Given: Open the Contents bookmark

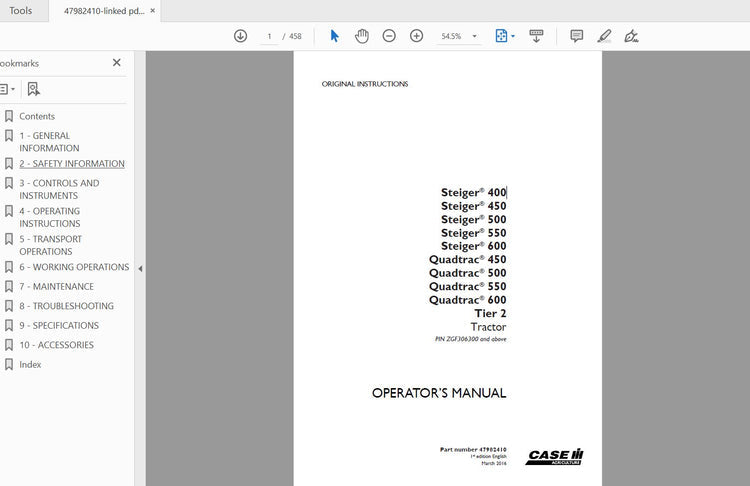Looking at the screenshot, I should tap(37, 116).
